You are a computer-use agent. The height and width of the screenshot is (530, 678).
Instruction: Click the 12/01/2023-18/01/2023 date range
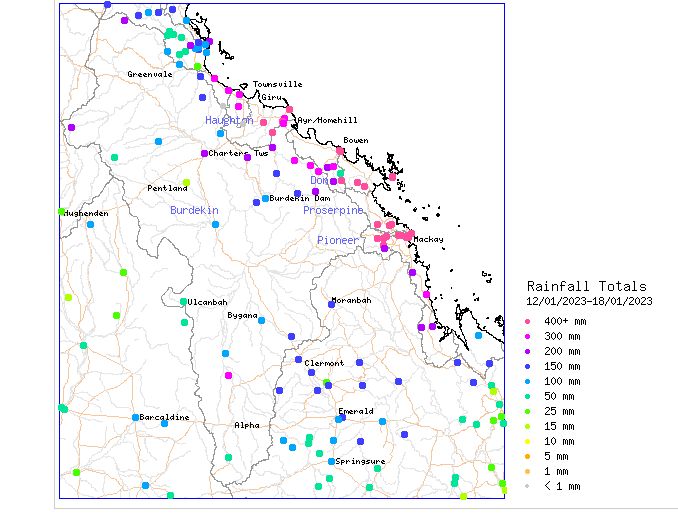pos(589,301)
